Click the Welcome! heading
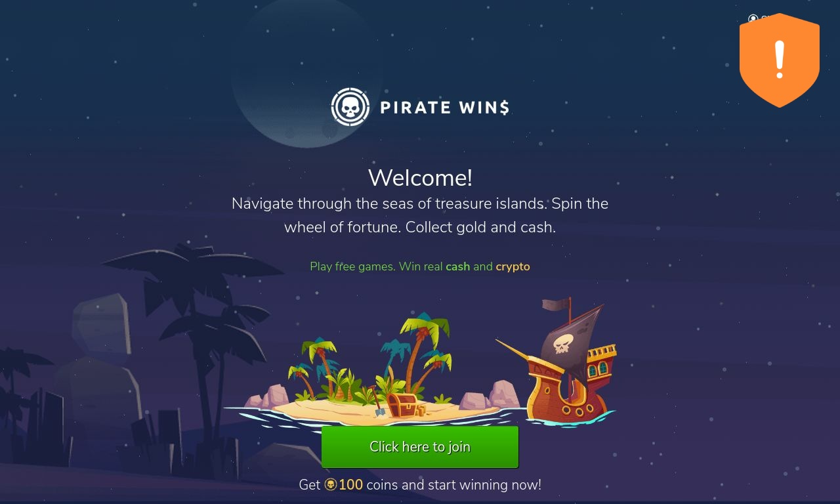The height and width of the screenshot is (504, 840). [420, 178]
